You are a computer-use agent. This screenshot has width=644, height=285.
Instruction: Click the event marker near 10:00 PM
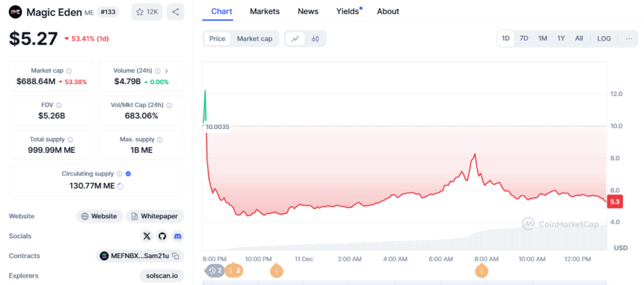point(276,271)
